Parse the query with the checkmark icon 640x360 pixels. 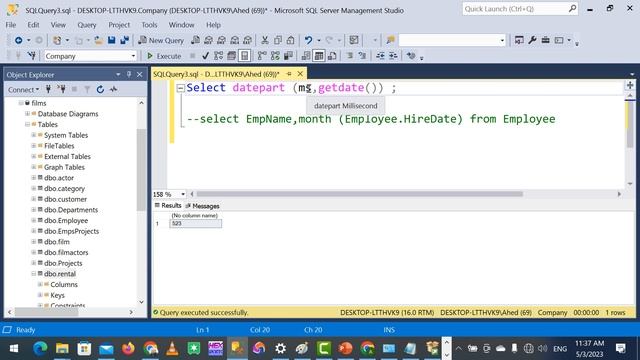(205, 56)
